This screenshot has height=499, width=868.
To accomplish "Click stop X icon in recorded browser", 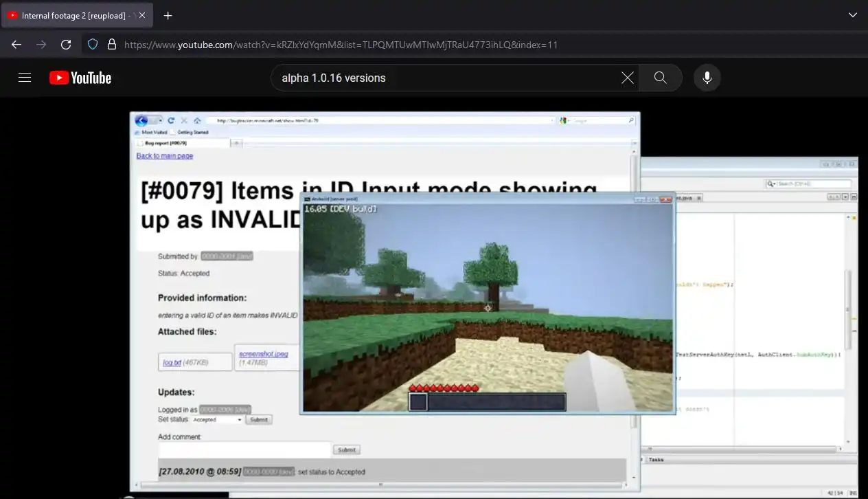I will pyautogui.click(x=184, y=120).
